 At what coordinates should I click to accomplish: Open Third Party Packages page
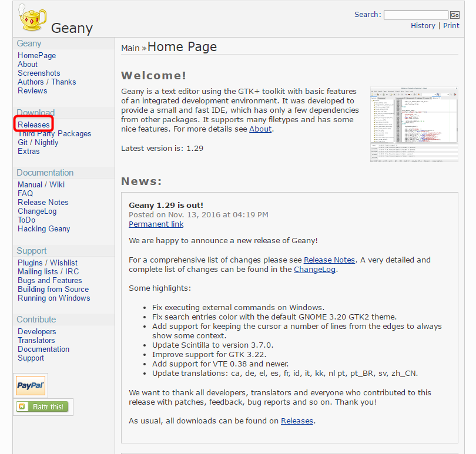55,134
